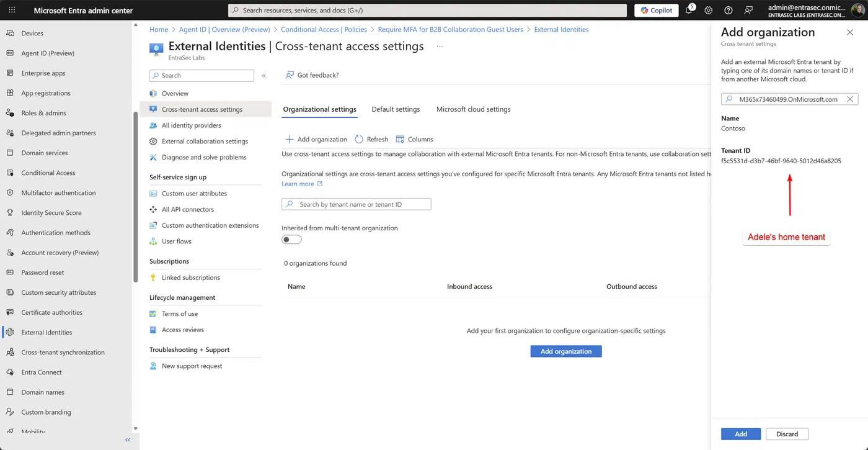Close the Add organization panel
The image size is (868, 450).
pyautogui.click(x=850, y=32)
